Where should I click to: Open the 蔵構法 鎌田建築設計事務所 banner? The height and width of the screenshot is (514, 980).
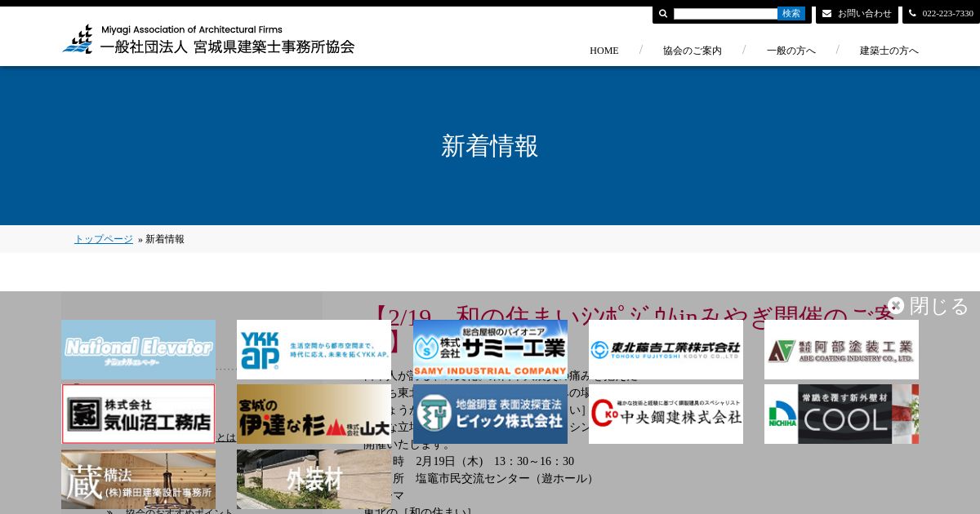pos(138,479)
